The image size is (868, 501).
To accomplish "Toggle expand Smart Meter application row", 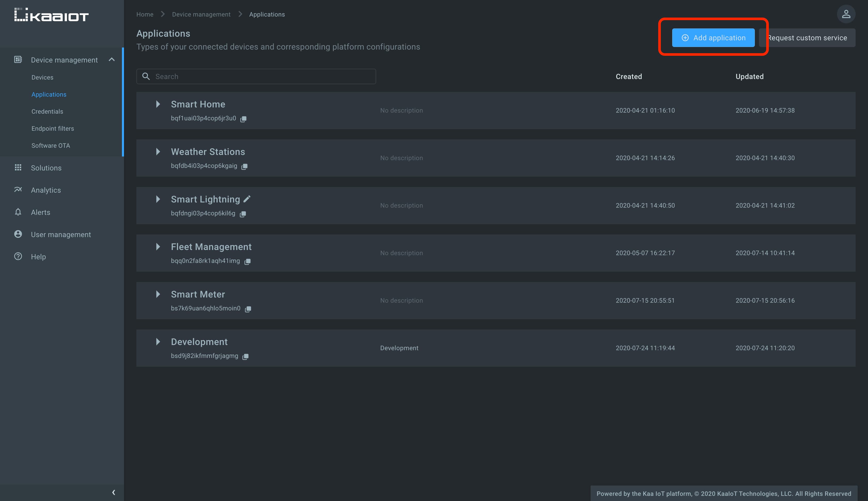I will [x=158, y=294].
